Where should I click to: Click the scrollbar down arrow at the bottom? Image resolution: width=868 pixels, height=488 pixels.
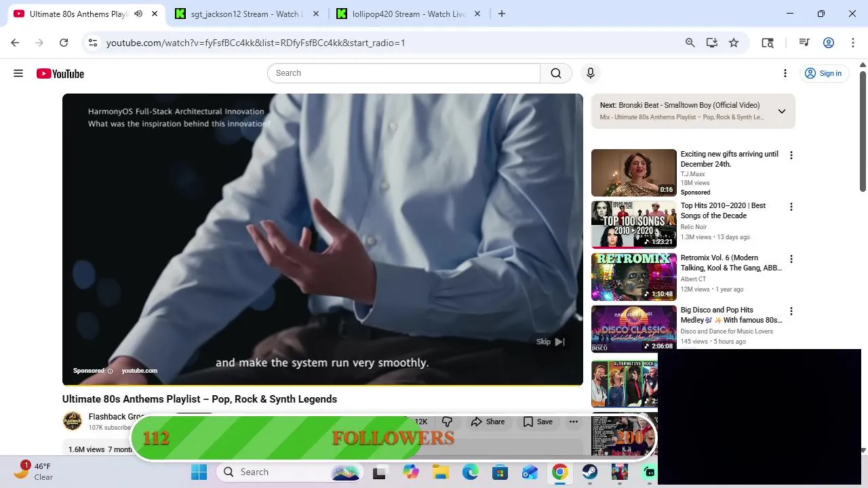tap(863, 450)
